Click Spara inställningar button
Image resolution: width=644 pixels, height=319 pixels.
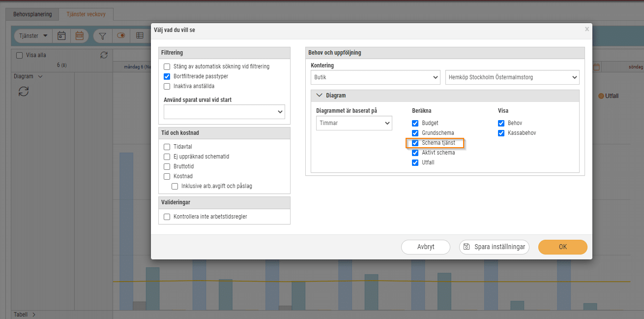tap(494, 247)
